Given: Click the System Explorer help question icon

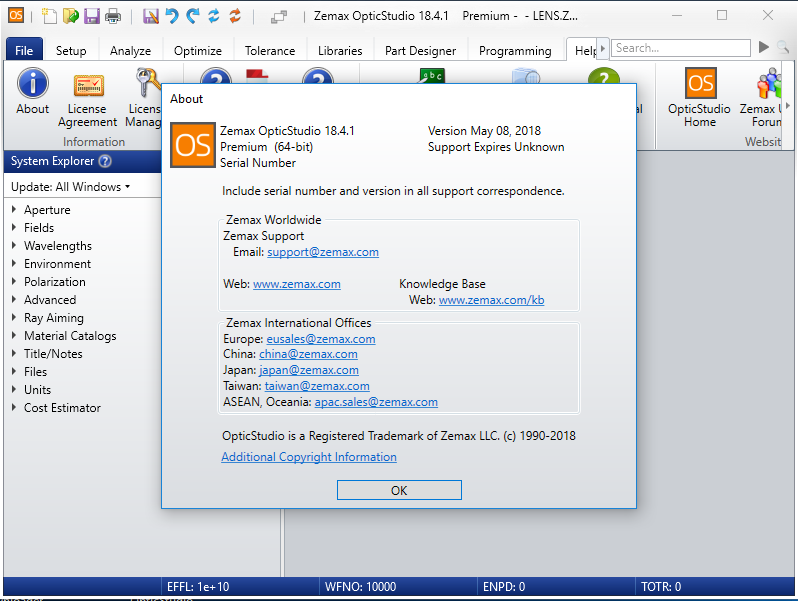Looking at the screenshot, I should coord(105,161).
